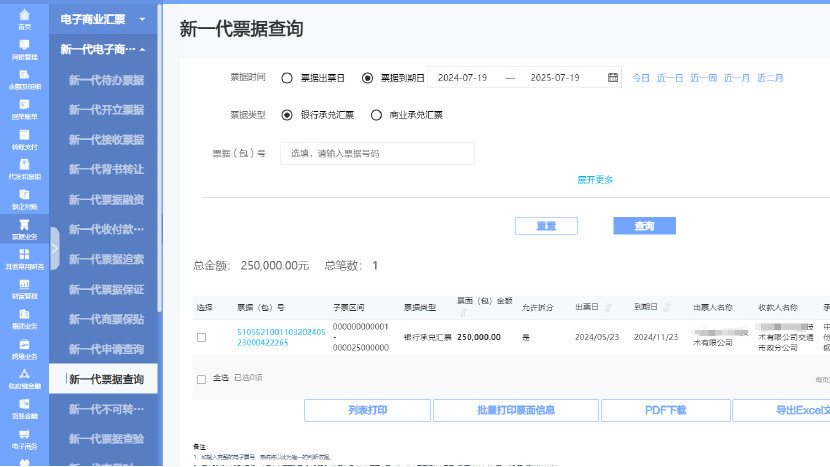This screenshot has width=830, height=467.
Task: Select 票据到期日 radio option
Action: [367, 78]
